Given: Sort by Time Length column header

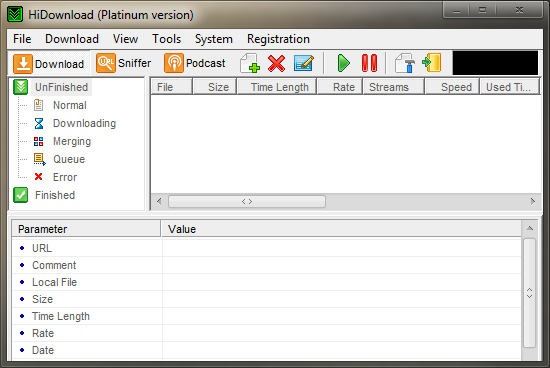Looking at the screenshot, I should [x=277, y=87].
